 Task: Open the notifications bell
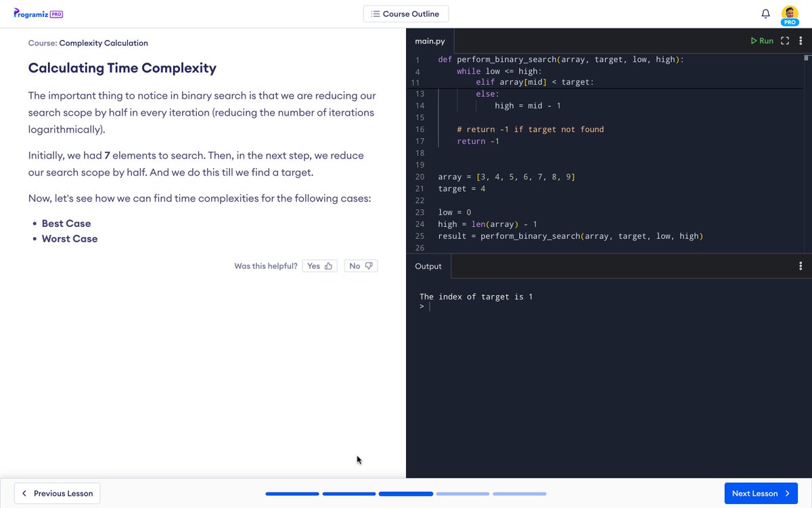766,14
